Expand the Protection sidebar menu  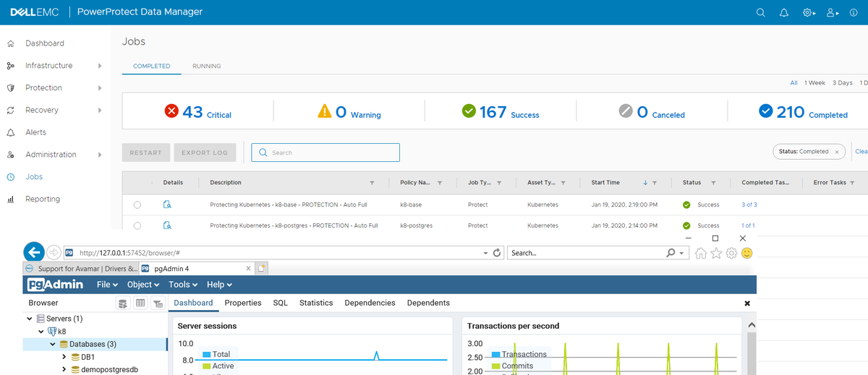pos(100,88)
